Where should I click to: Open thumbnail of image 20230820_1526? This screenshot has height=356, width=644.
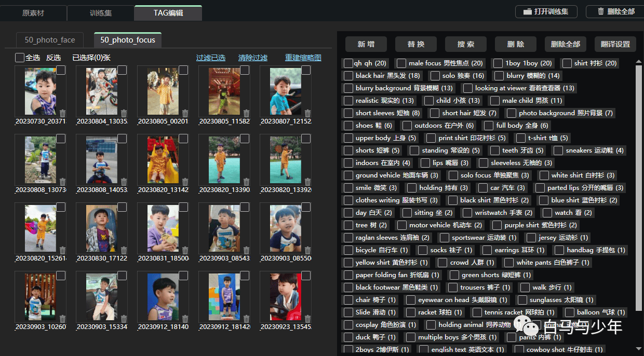[41, 228]
